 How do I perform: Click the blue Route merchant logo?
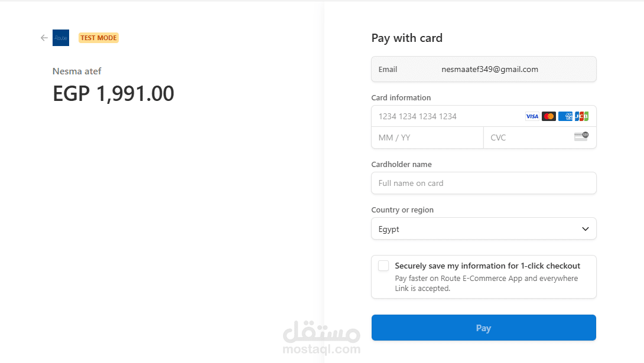coord(61,38)
